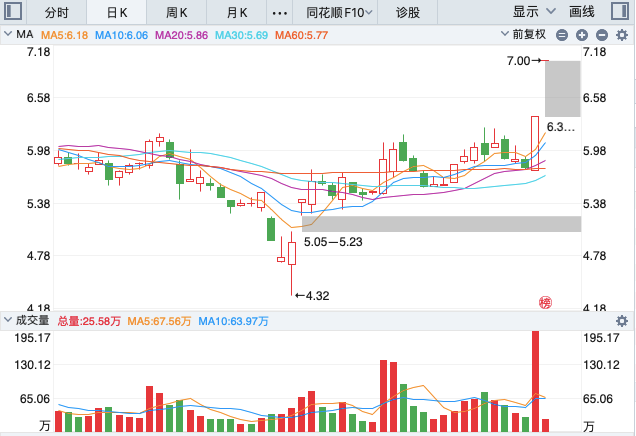This screenshot has width=636, height=436.
Task: Open the 前复权 adjustment dropdown
Action: 524,34
